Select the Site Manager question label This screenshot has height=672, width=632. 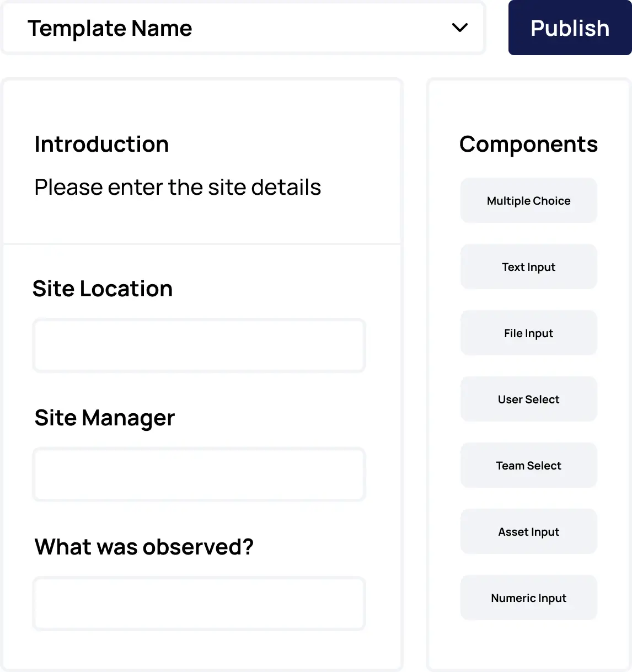pos(105,418)
